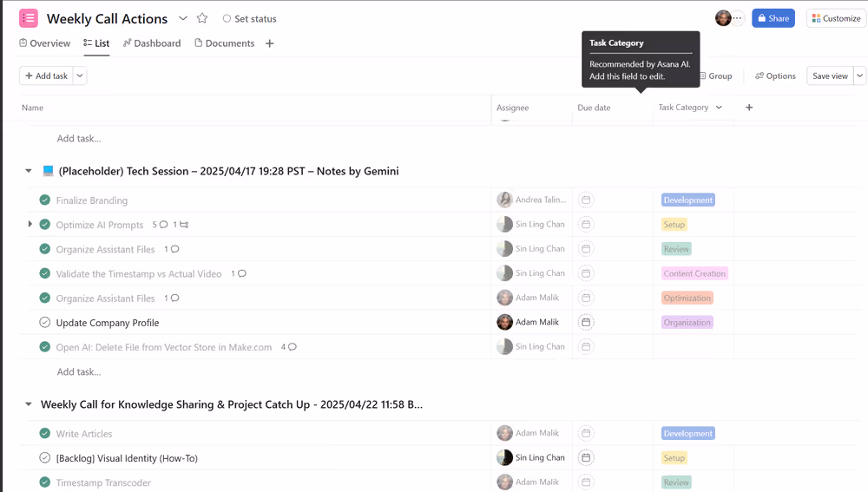Set due date for Finalize Branding
868x492 pixels.
(x=586, y=200)
